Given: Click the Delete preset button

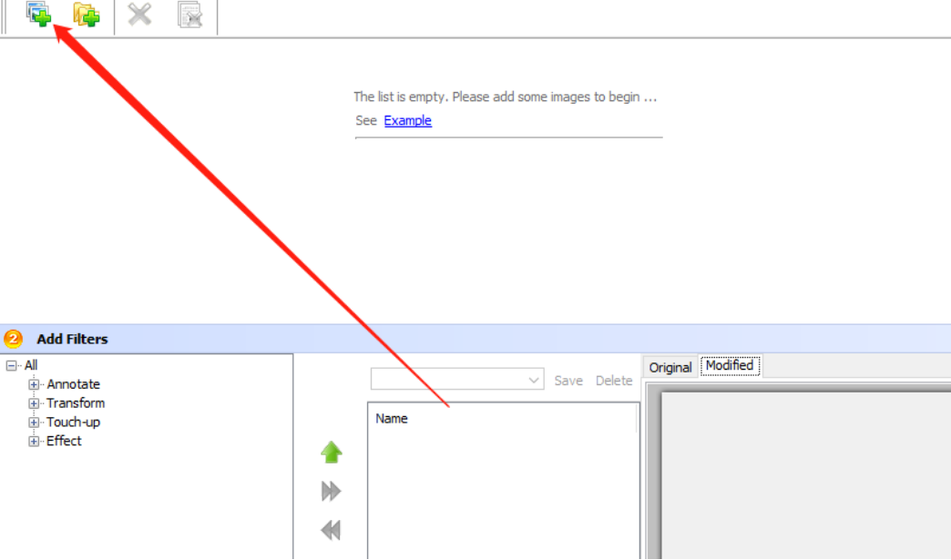Looking at the screenshot, I should 614,381.
